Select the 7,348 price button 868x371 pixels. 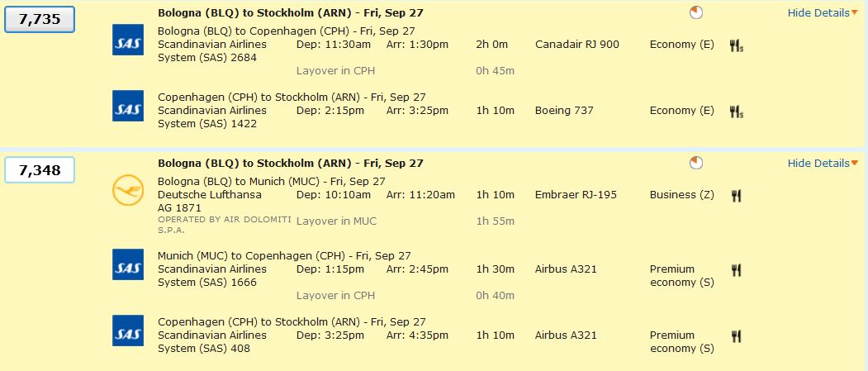click(x=40, y=170)
